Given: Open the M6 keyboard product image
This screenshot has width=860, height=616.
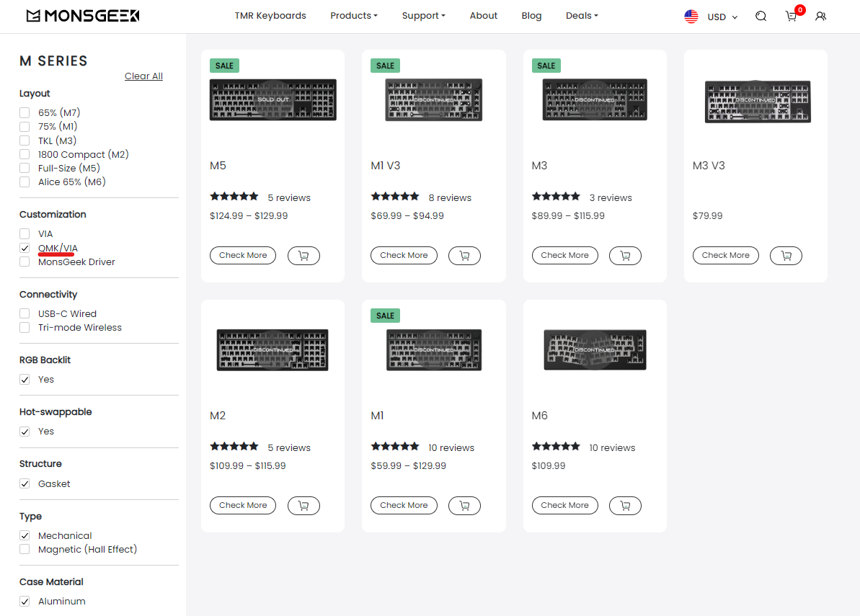Looking at the screenshot, I should coord(595,350).
